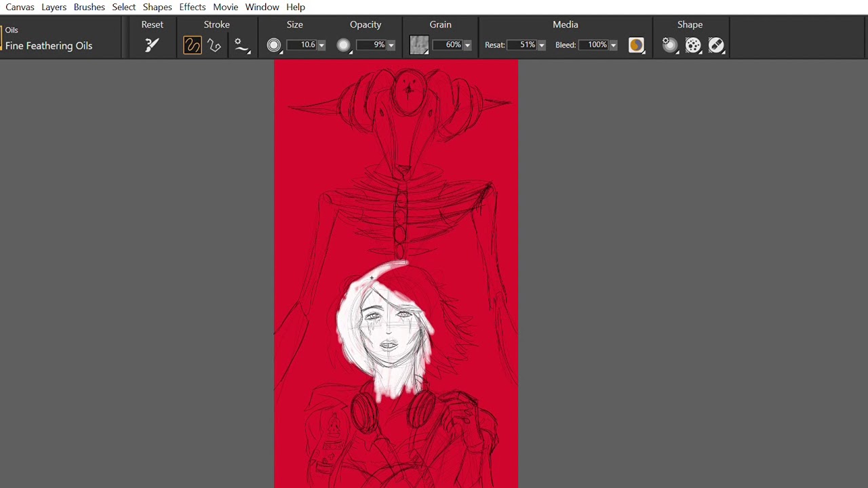The image size is (868, 488).
Task: Open the opacity panel icon
Action: click(344, 45)
